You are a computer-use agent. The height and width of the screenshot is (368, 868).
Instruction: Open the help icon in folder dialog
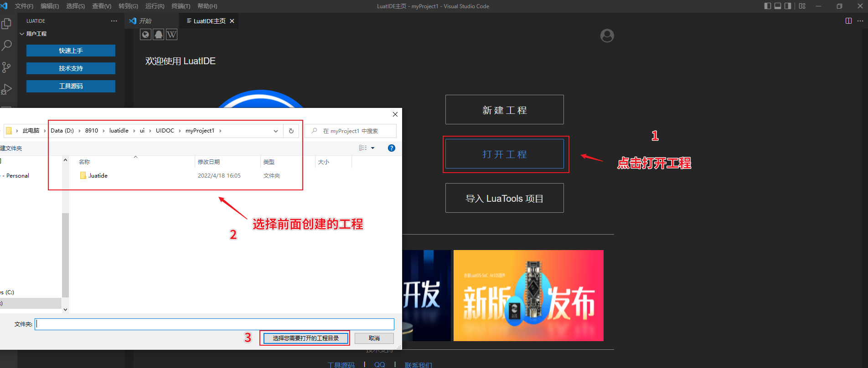[x=391, y=148]
